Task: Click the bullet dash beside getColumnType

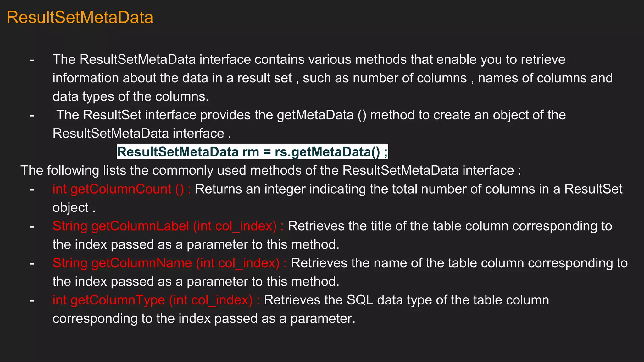Action: pyautogui.click(x=32, y=300)
